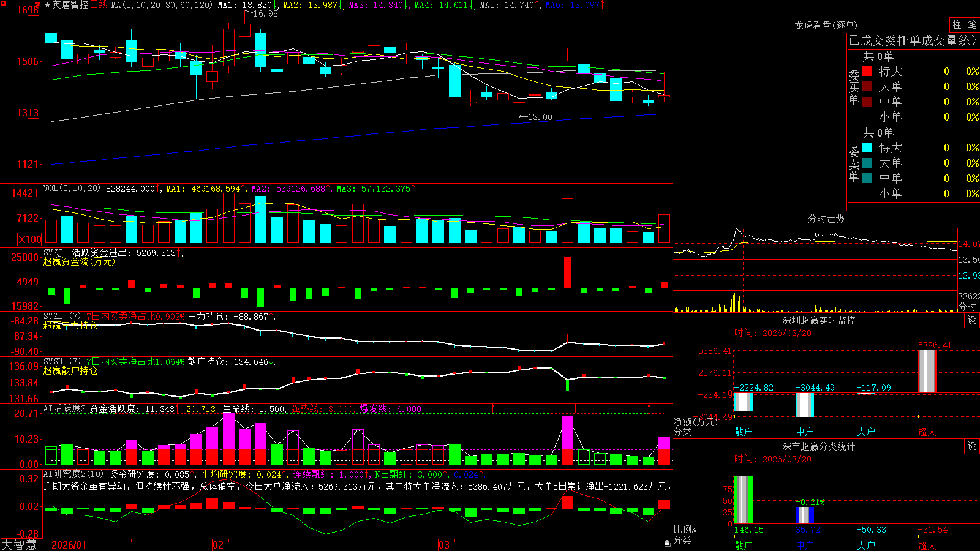This screenshot has width=980, height=551.
Task: Click the 深市超赢分类统计 title
Action: point(819,446)
